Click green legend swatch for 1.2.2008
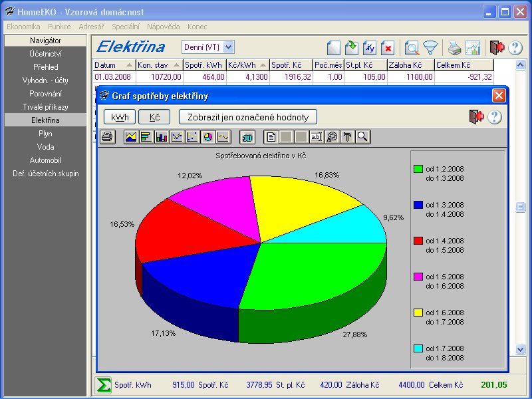 click(x=418, y=169)
